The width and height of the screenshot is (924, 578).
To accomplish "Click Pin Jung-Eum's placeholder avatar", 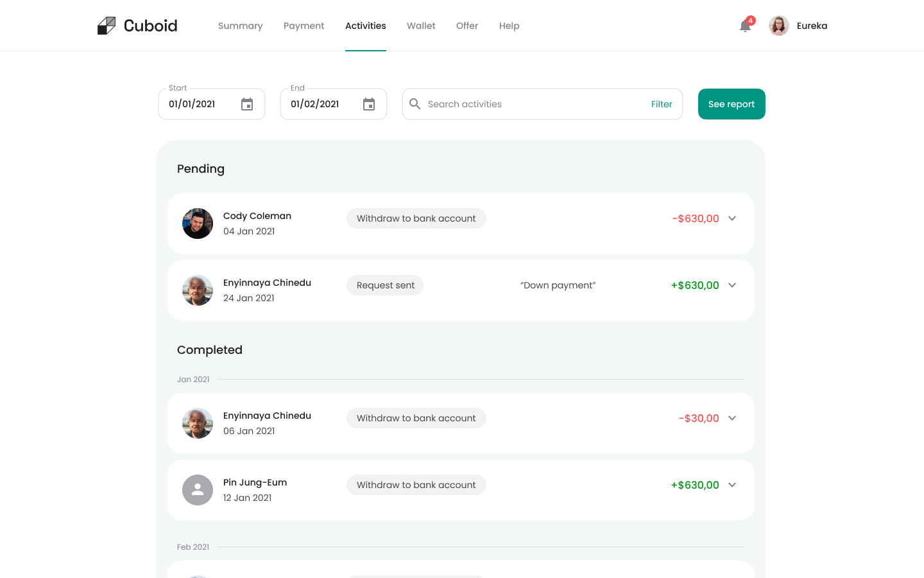I will click(198, 490).
